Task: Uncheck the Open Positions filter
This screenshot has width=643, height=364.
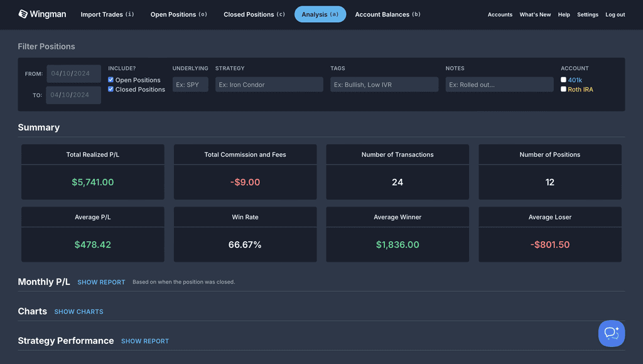Action: (112, 80)
